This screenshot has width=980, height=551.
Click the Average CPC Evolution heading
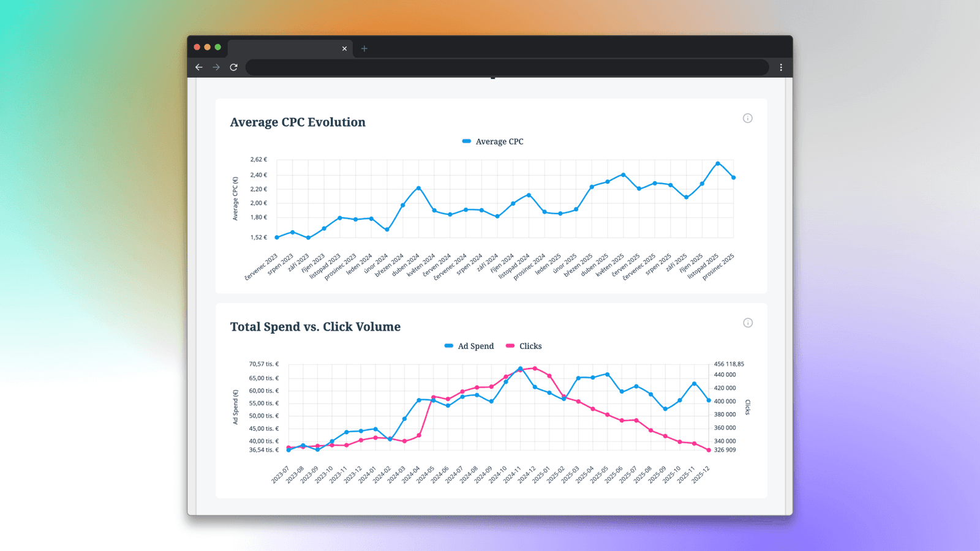pos(298,122)
